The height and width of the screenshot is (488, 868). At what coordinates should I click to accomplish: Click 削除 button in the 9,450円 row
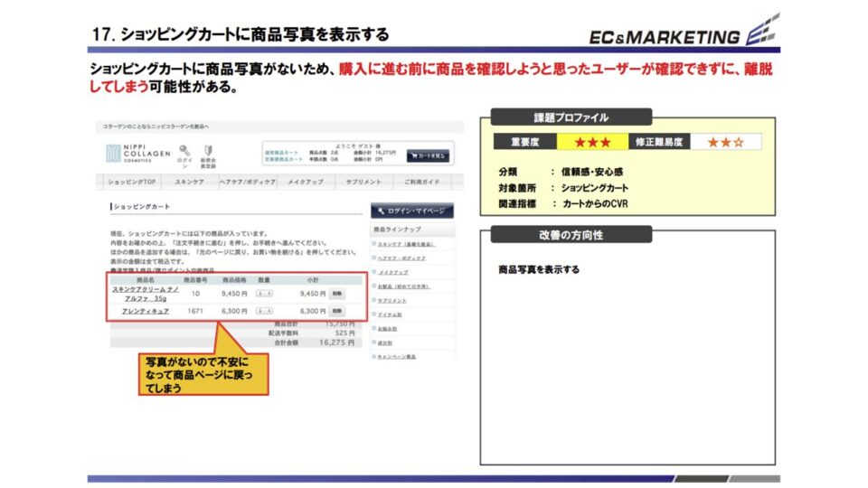336,294
